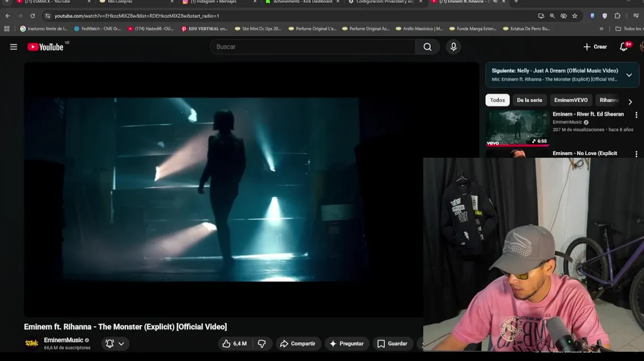Select the Todos filter chip
The width and height of the screenshot is (644, 361).
point(497,100)
